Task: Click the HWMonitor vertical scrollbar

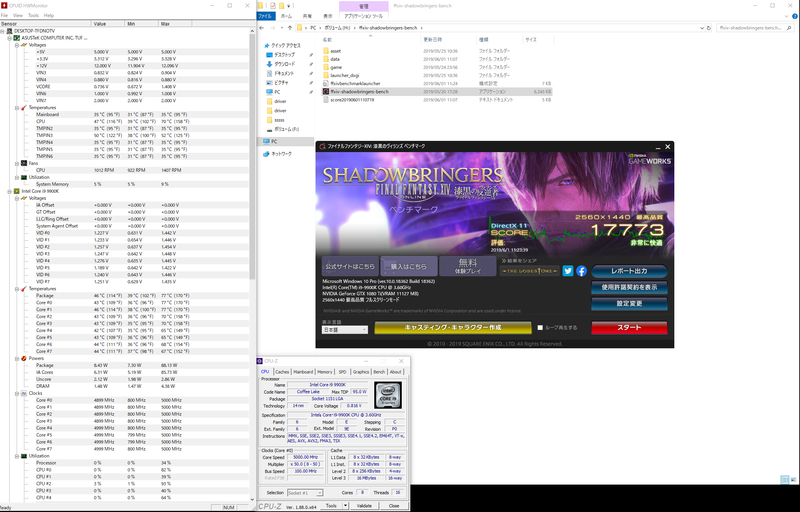Action: [x=252, y=156]
